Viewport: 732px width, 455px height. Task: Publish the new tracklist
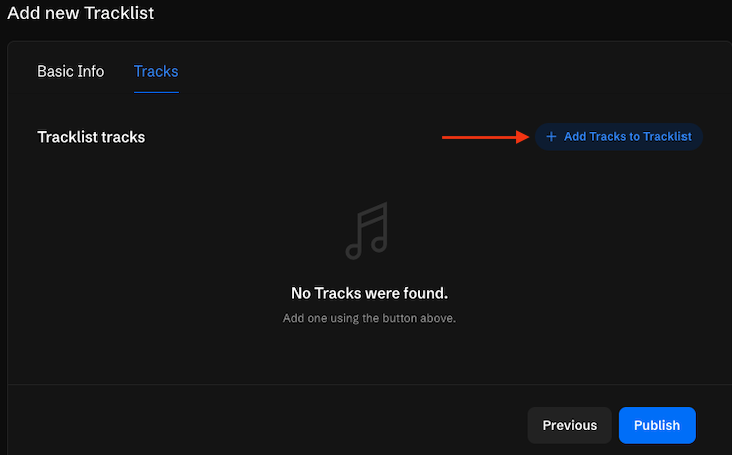pyautogui.click(x=657, y=425)
